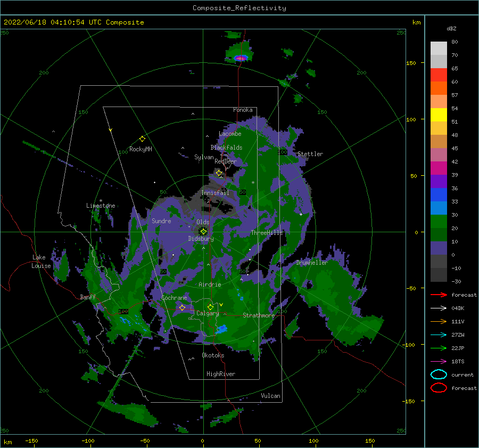Viewport: 479px width, 448px height.
Task: Click the magenta 18TS arrow in legend
Action: [x=439, y=362]
